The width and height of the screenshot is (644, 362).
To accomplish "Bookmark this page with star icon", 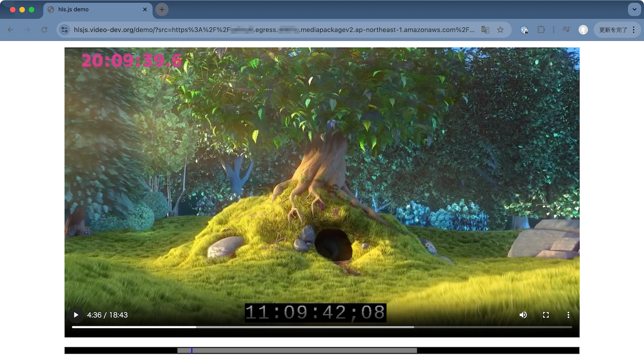I will (x=500, y=30).
